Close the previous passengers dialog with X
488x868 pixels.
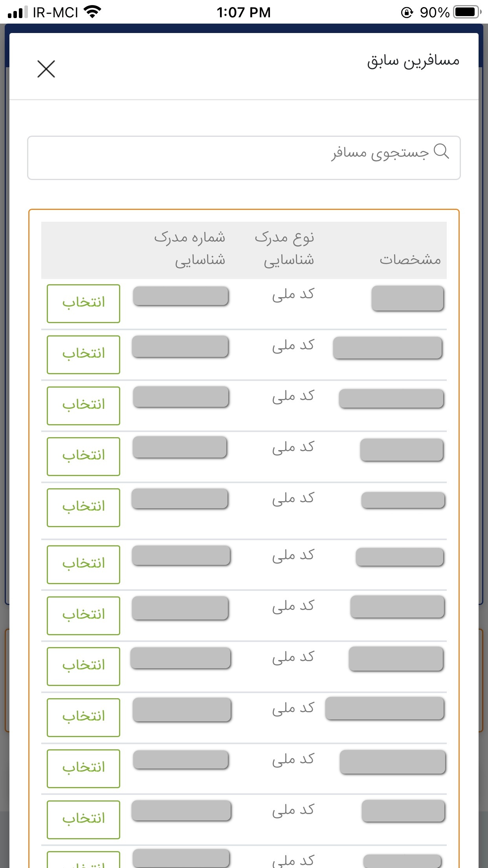[x=46, y=69]
